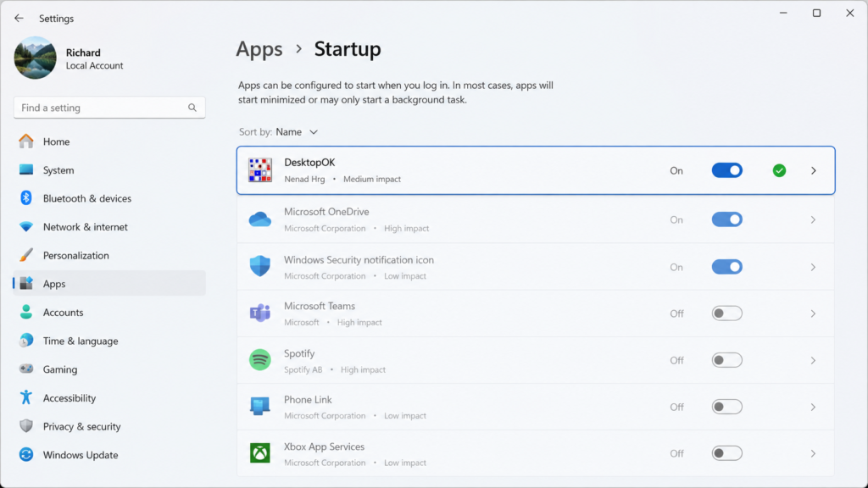Click the Apps sidebar icon

coord(26,283)
